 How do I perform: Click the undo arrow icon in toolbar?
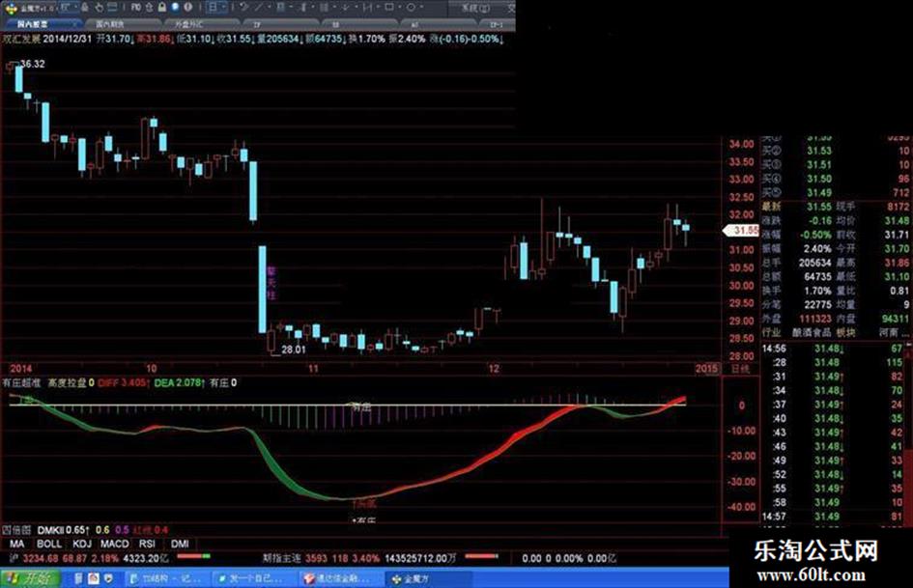coord(244,7)
